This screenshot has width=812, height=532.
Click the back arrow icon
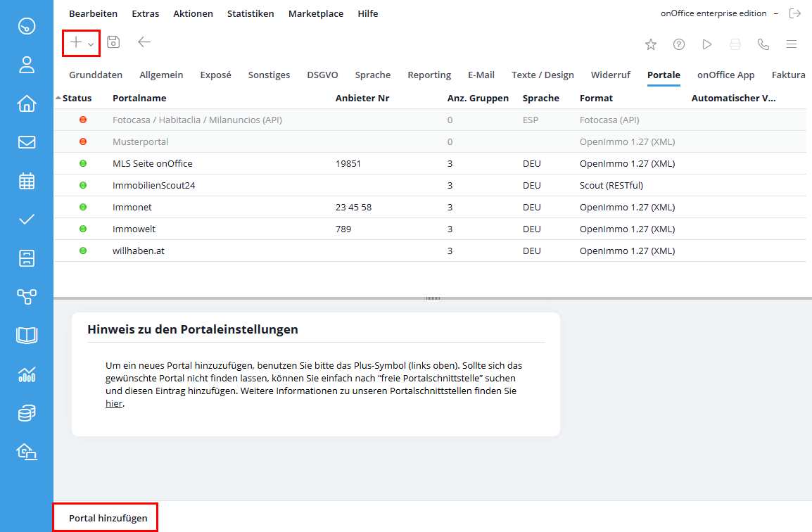click(144, 42)
